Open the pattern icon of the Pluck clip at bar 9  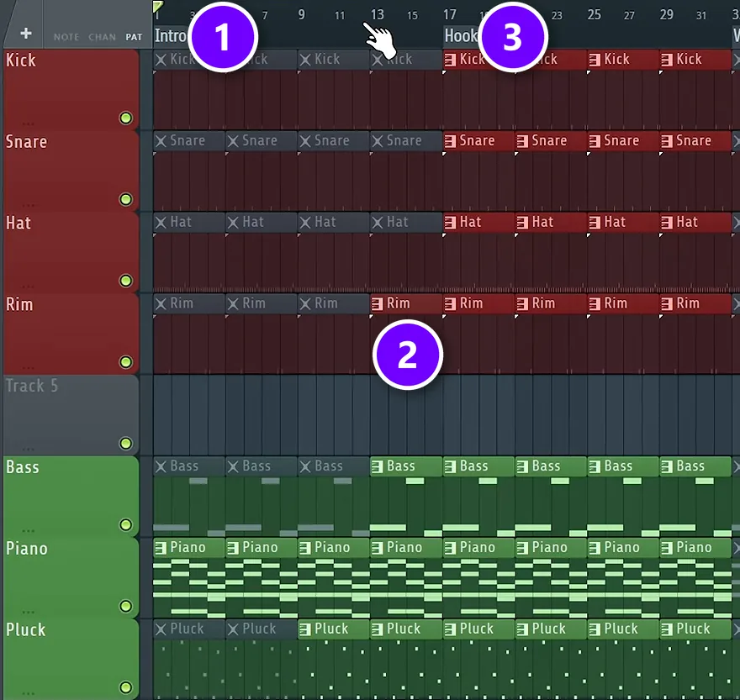point(305,629)
